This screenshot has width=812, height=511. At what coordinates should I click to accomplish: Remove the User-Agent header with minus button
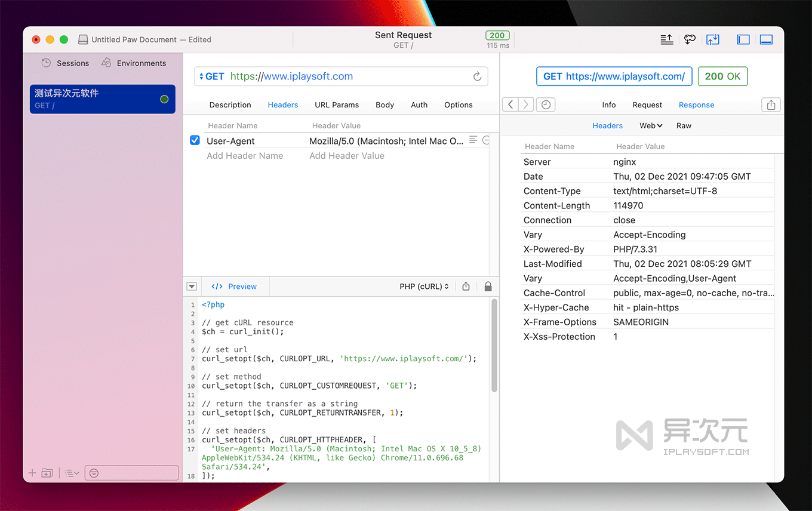(486, 140)
